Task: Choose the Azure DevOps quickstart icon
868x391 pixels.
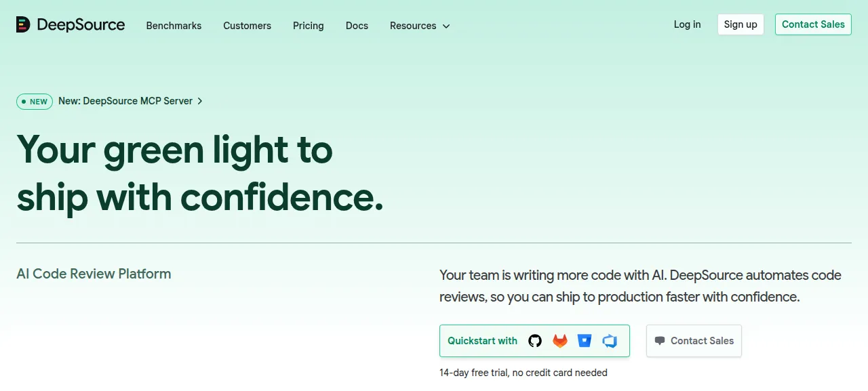Action: point(610,341)
